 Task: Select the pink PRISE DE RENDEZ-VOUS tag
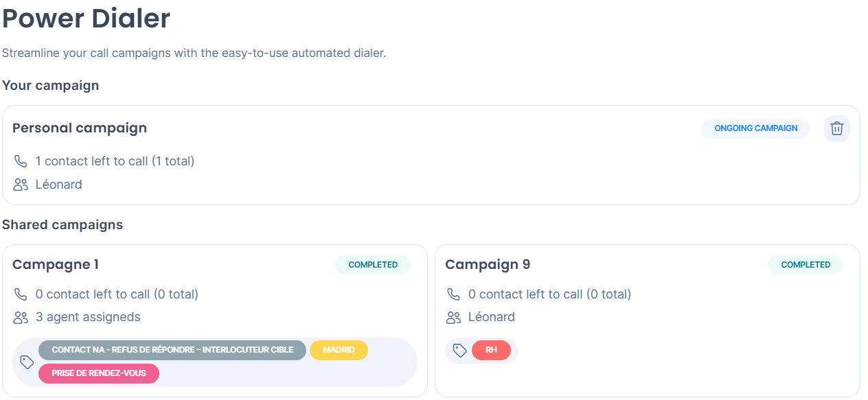coord(99,374)
